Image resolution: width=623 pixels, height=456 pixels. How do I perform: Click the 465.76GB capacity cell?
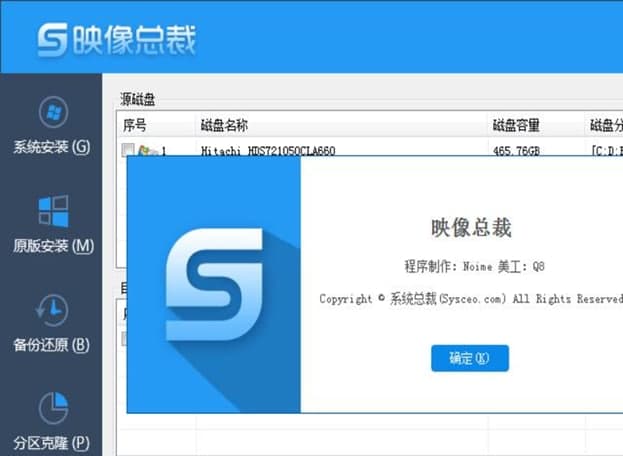tap(516, 151)
